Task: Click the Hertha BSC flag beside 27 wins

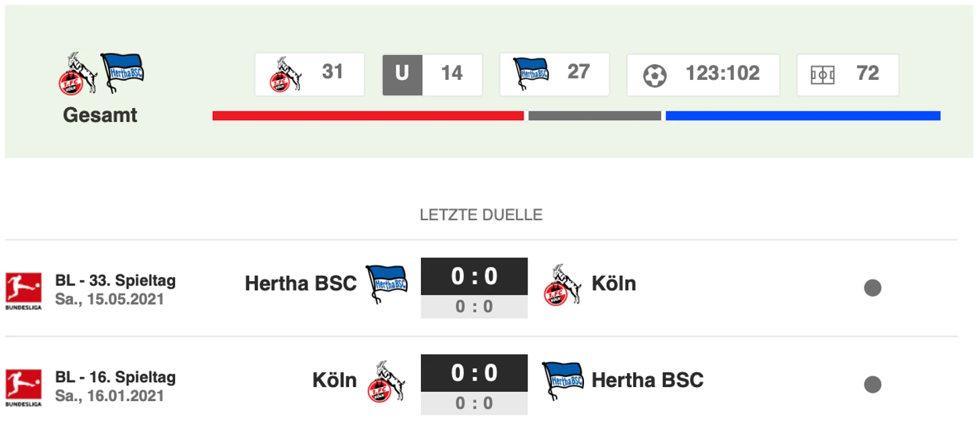Action: click(530, 74)
